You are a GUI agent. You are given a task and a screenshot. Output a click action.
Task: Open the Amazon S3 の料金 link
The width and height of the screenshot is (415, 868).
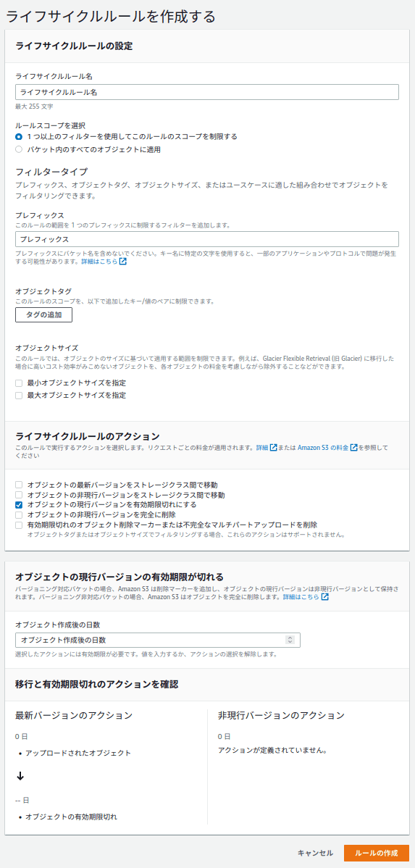tap(327, 447)
